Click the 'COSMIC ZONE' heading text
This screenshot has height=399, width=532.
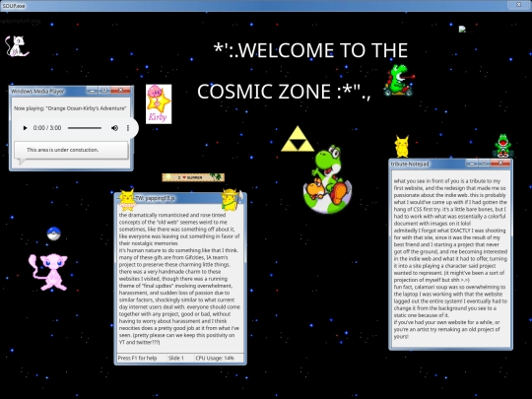click(284, 92)
